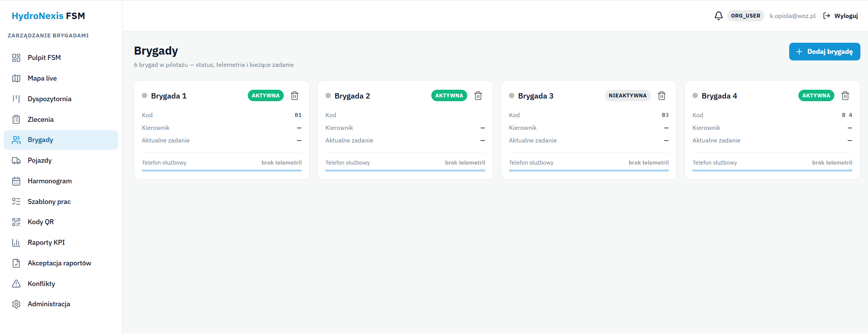868x333 pixels.
Task: Select Pojazdy in sidebar
Action: (x=61, y=160)
